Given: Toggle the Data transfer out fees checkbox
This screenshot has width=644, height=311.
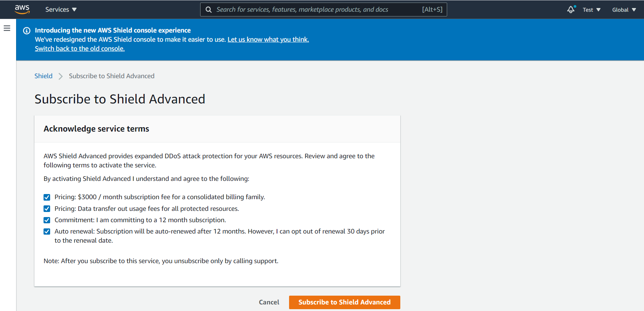Looking at the screenshot, I should point(47,209).
